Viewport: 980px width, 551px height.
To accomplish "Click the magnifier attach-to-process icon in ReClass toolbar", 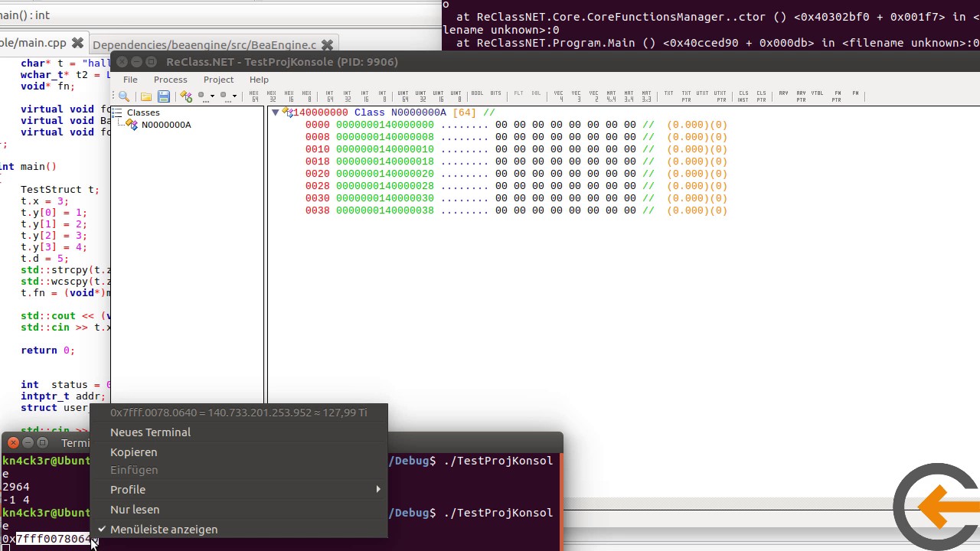I will coord(123,96).
